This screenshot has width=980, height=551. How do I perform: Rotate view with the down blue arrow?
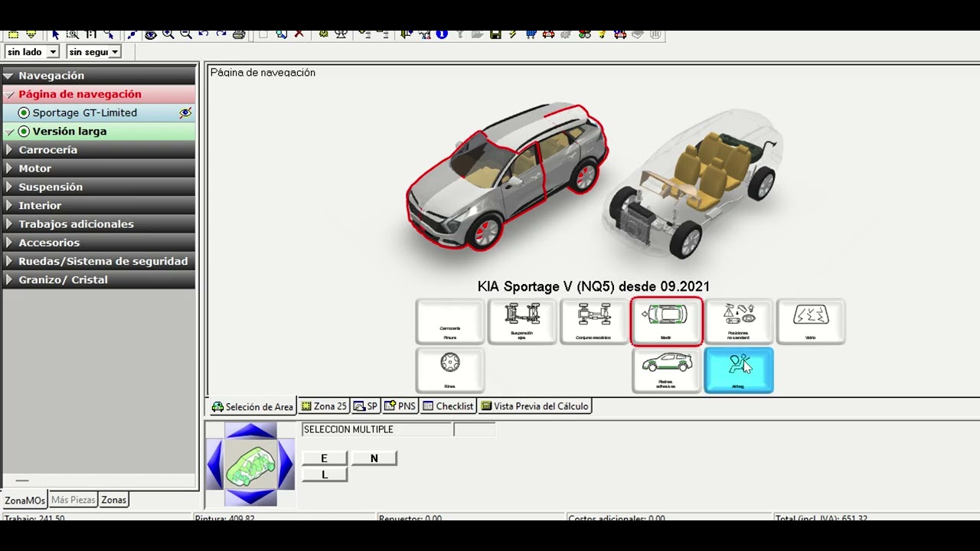[x=250, y=497]
